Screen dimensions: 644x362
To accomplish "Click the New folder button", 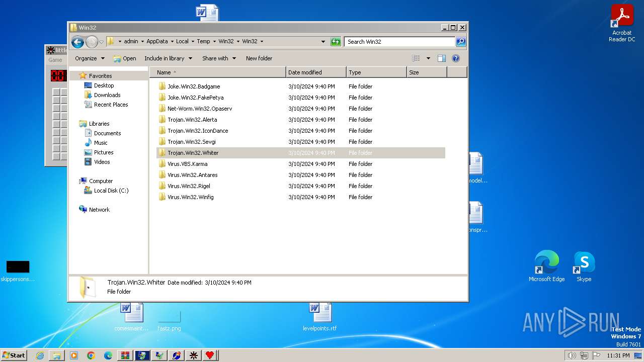I will 259,58.
